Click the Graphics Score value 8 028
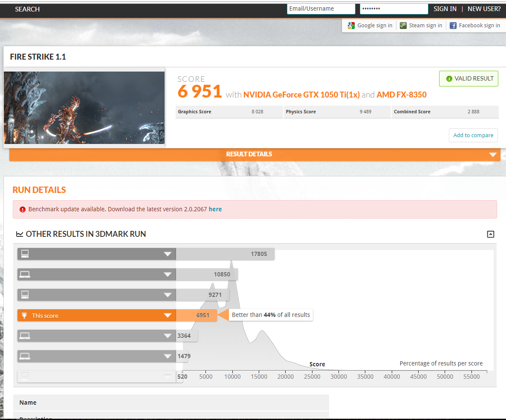The image size is (506, 420). pyautogui.click(x=257, y=112)
